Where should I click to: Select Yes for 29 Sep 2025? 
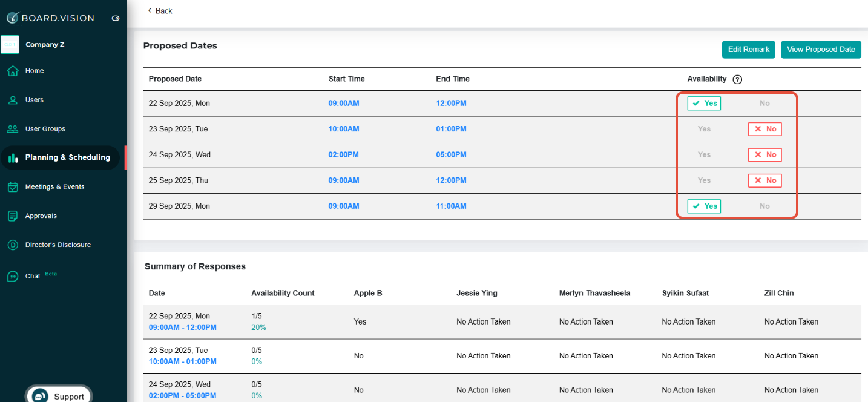pyautogui.click(x=704, y=206)
